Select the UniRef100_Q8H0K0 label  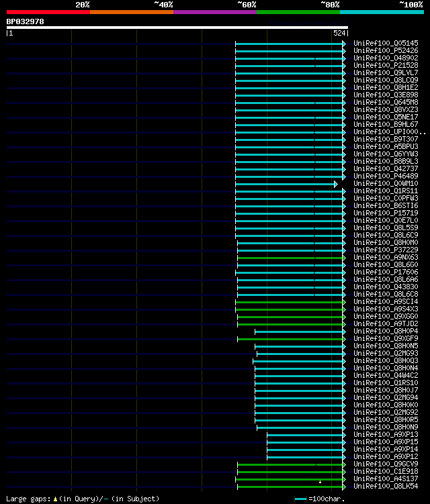click(386, 405)
